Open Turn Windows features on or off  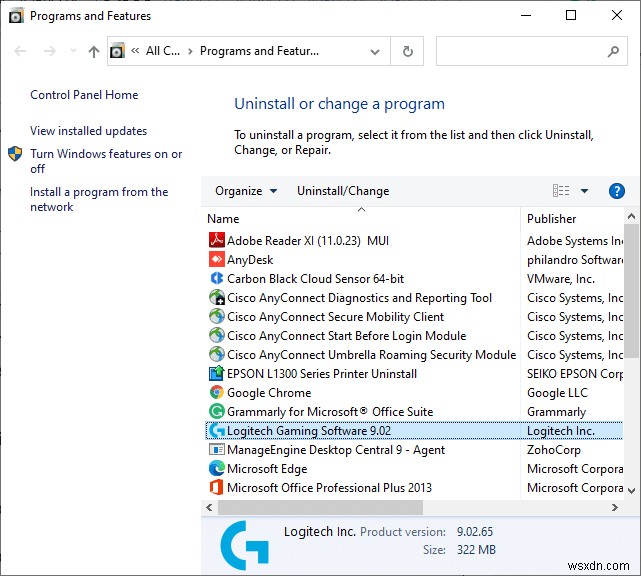click(x=106, y=161)
